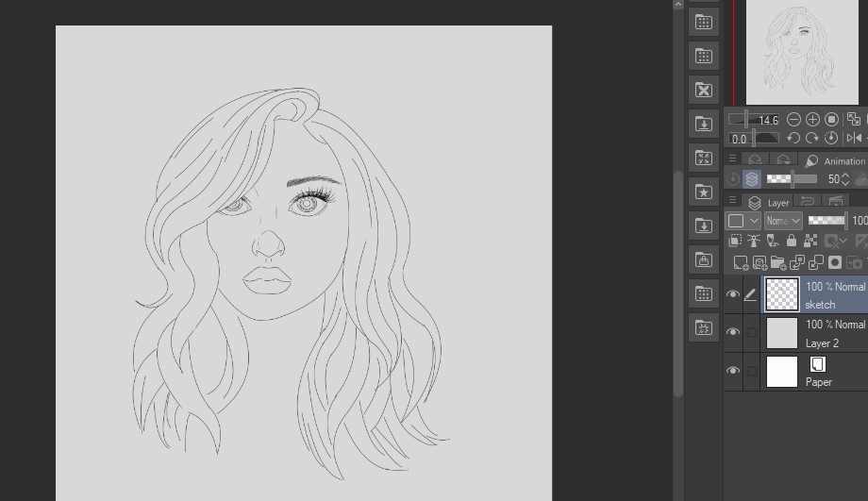This screenshot has height=501, width=868.
Task: Open the starred favorites material folder icon
Action: point(704,192)
